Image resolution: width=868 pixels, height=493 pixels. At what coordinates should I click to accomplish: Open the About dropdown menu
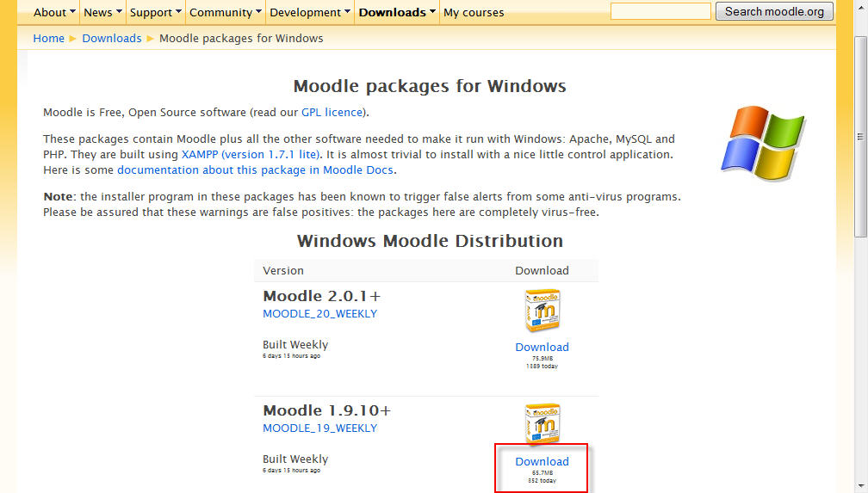point(54,12)
